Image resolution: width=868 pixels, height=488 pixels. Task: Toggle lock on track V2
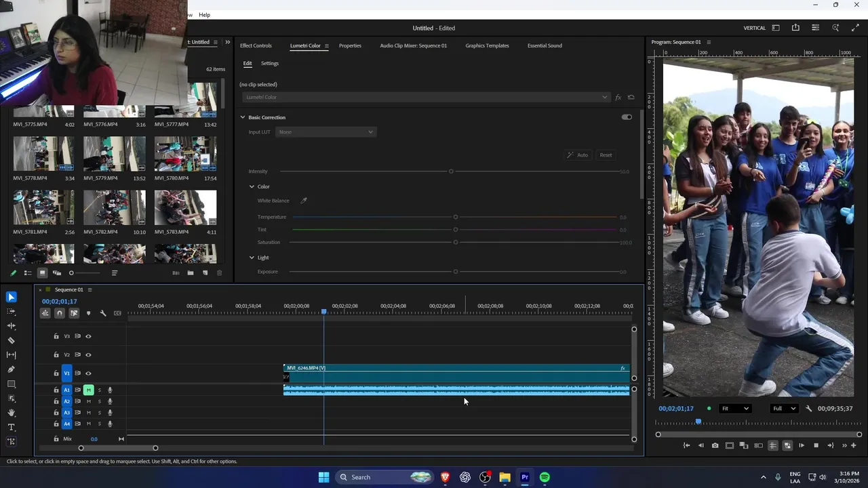[56, 354]
